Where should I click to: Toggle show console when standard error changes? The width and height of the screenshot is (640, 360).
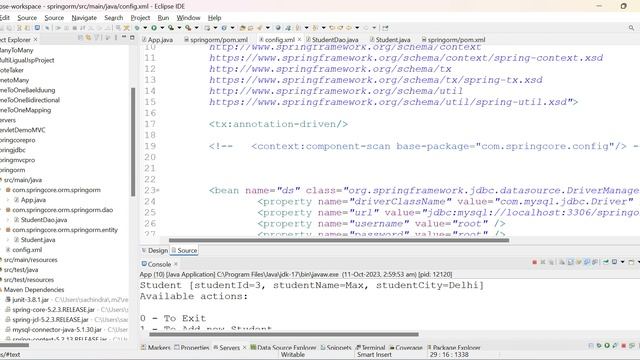pyautogui.click(x=595, y=262)
